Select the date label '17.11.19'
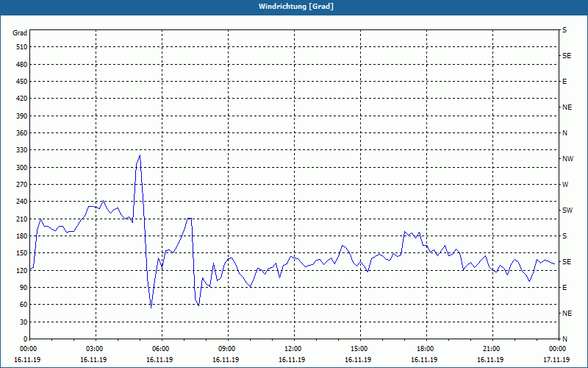Image resolution: width=588 pixels, height=368 pixels. pyautogui.click(x=556, y=360)
